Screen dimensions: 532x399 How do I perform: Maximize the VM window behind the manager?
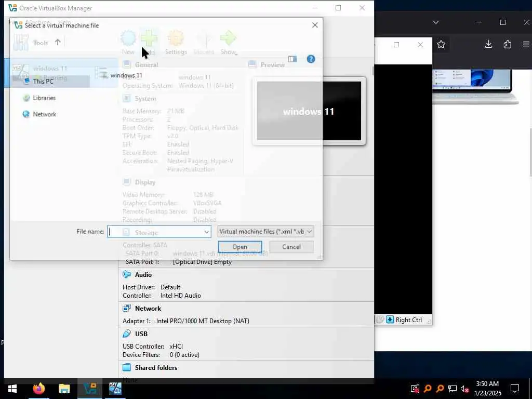tap(396, 45)
